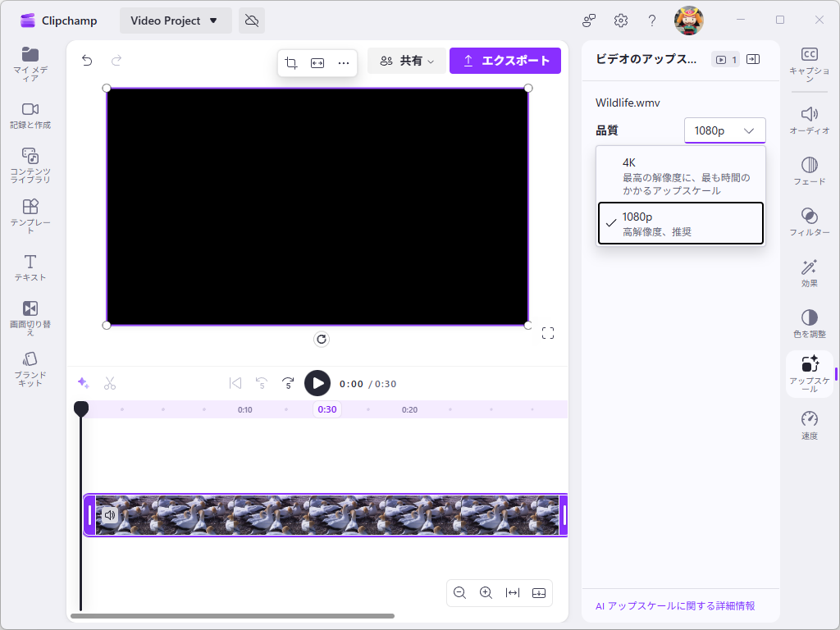Screen dimensions: 840x630
Task: Open the キャプション captions tab
Action: coord(810,64)
